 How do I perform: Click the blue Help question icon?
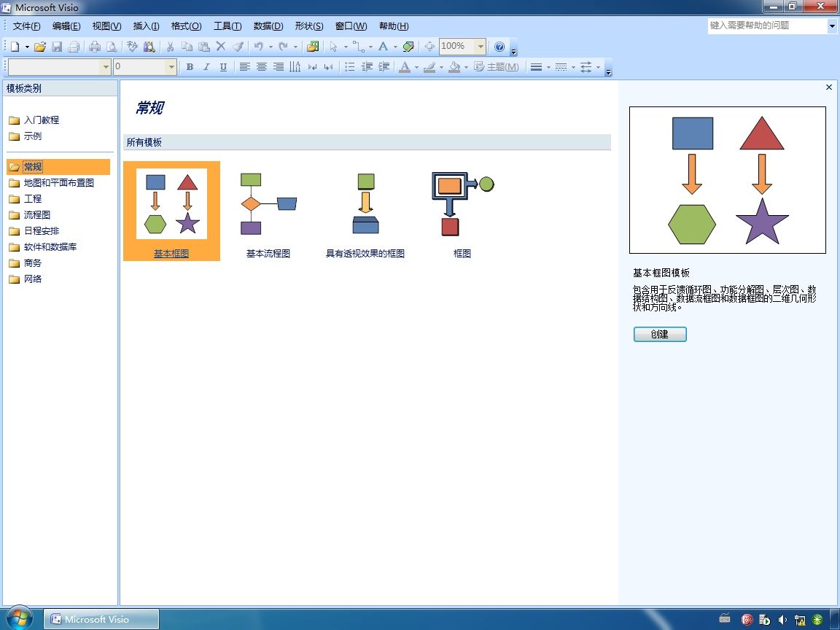coord(499,47)
